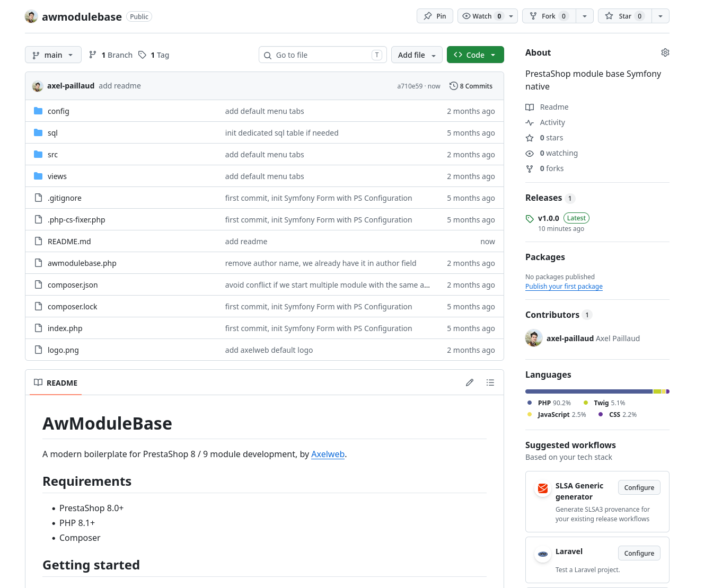Open the 1 Branch link

click(111, 55)
